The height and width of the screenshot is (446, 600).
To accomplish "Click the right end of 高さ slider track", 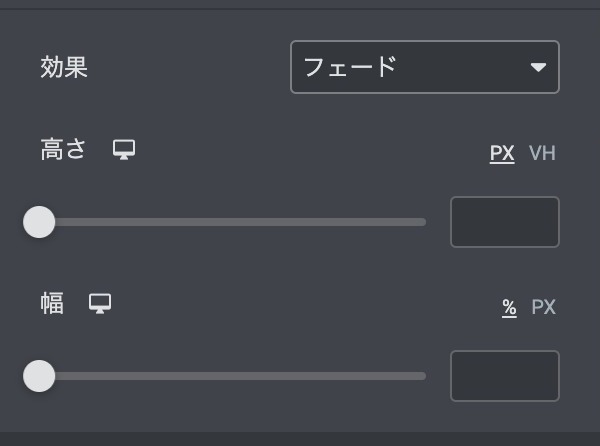I will point(422,222).
